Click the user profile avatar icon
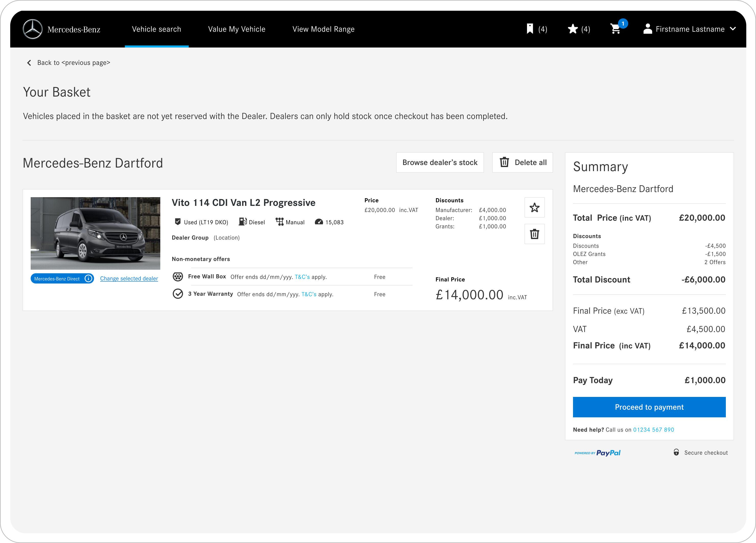Image resolution: width=756 pixels, height=543 pixels. 647,29
